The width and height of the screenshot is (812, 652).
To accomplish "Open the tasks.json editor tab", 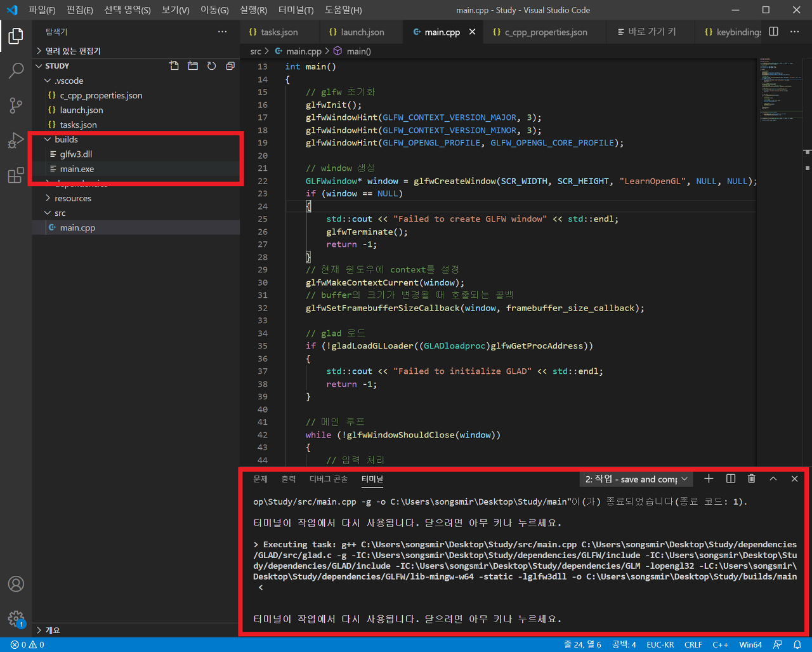I will [x=279, y=31].
